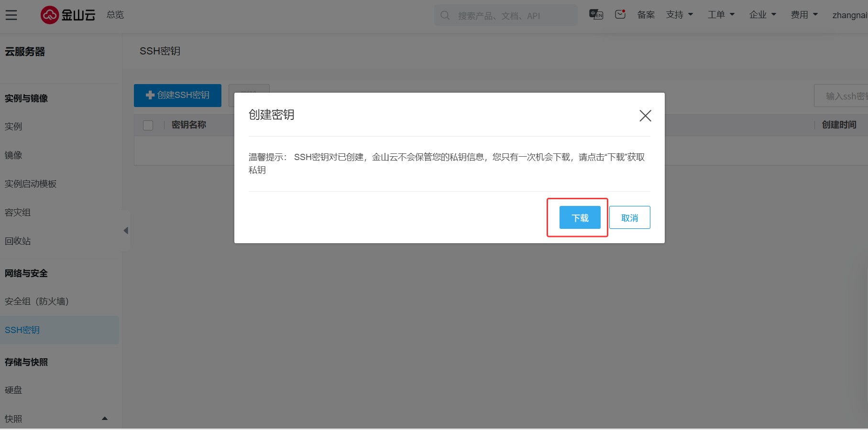Click the search magnifier icon

(x=445, y=15)
